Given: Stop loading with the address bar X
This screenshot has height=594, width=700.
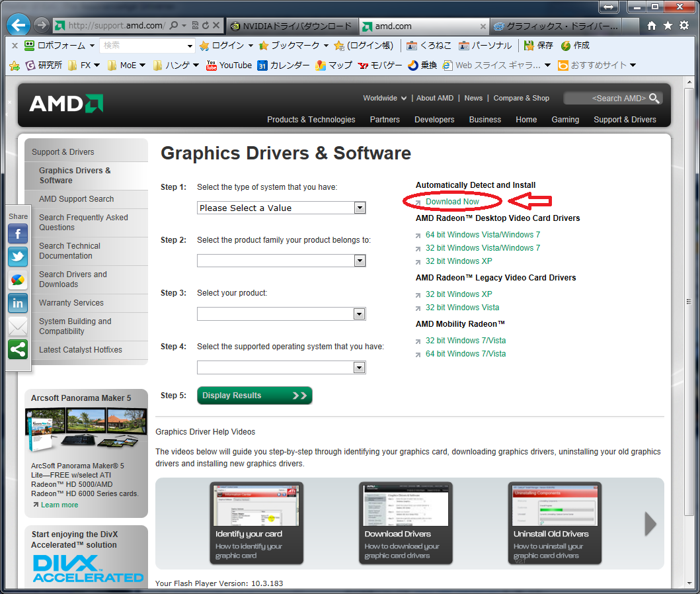Looking at the screenshot, I should coord(216,25).
